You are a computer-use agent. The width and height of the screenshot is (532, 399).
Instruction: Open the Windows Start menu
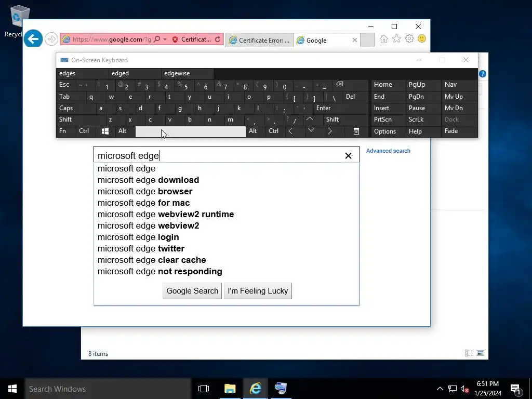(x=12, y=389)
